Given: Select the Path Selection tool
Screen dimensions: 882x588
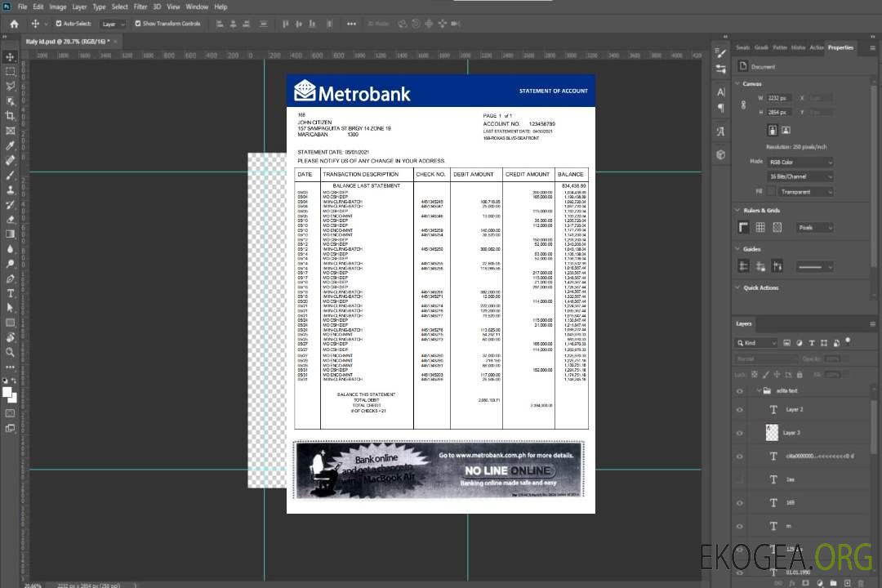Looking at the screenshot, I should click(10, 308).
